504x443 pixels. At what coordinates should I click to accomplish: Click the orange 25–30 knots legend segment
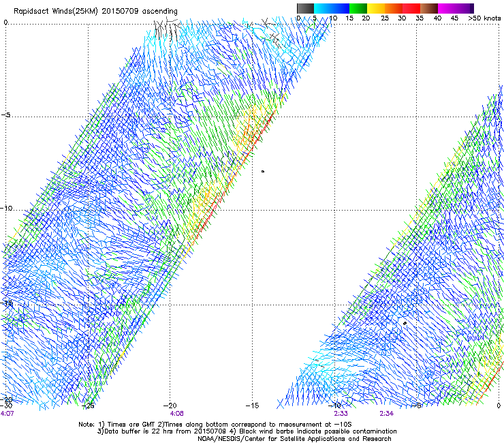click(x=394, y=8)
